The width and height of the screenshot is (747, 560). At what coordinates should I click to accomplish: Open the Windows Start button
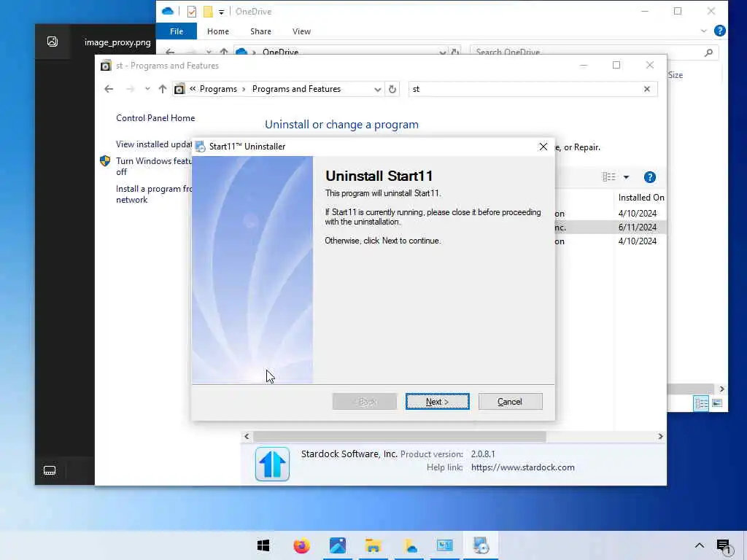pos(263,545)
